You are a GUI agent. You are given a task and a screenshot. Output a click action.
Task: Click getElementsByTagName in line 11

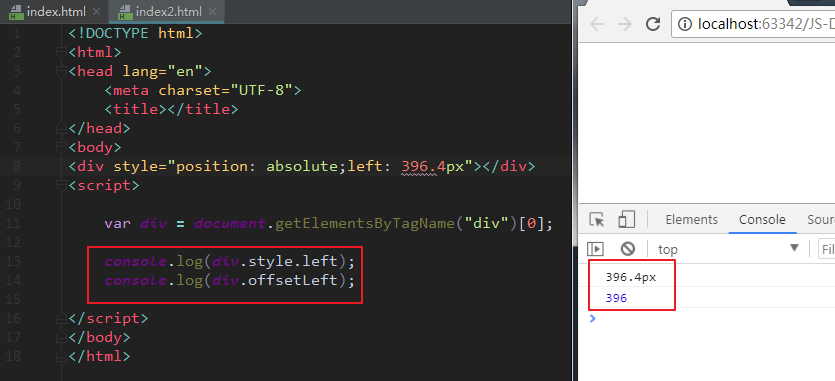point(365,224)
